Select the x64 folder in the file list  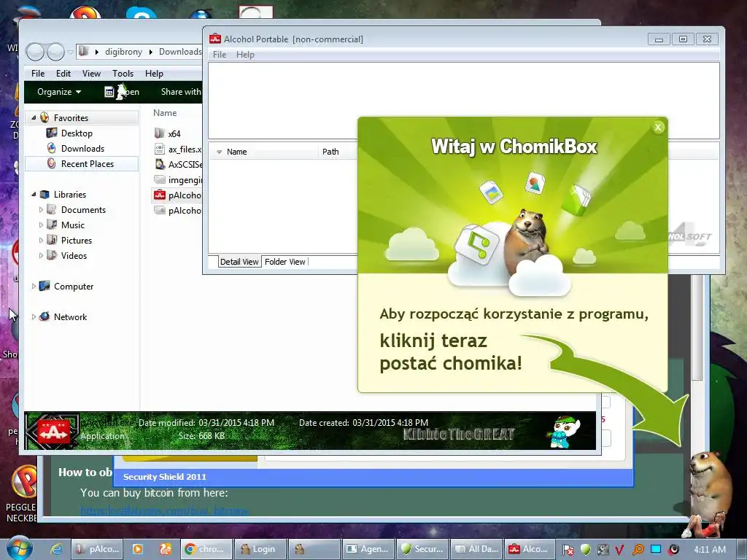click(174, 134)
